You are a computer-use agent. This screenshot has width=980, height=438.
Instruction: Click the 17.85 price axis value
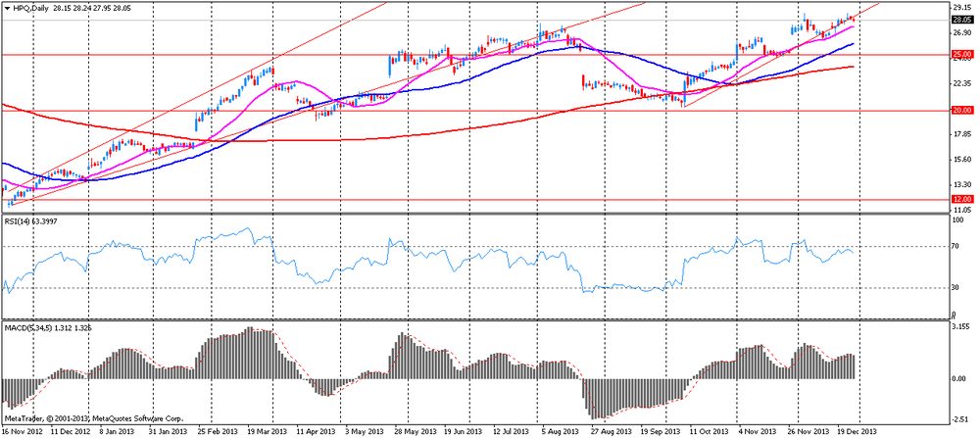coord(960,134)
